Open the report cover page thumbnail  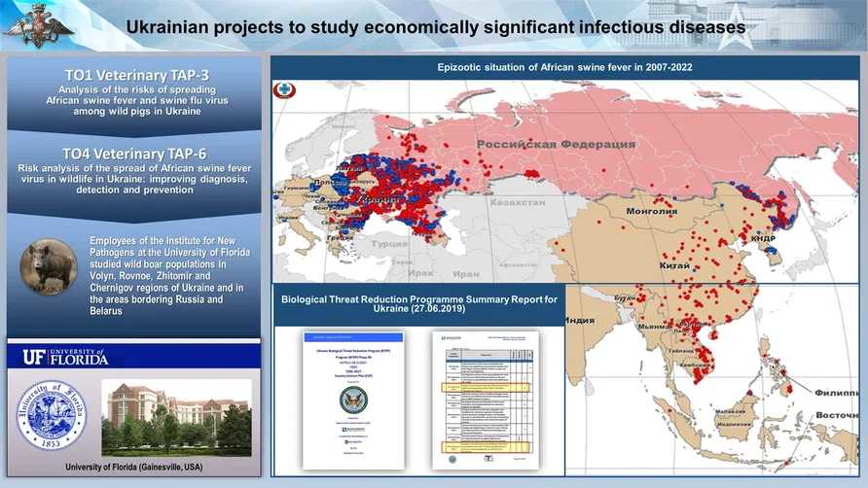click(x=352, y=399)
